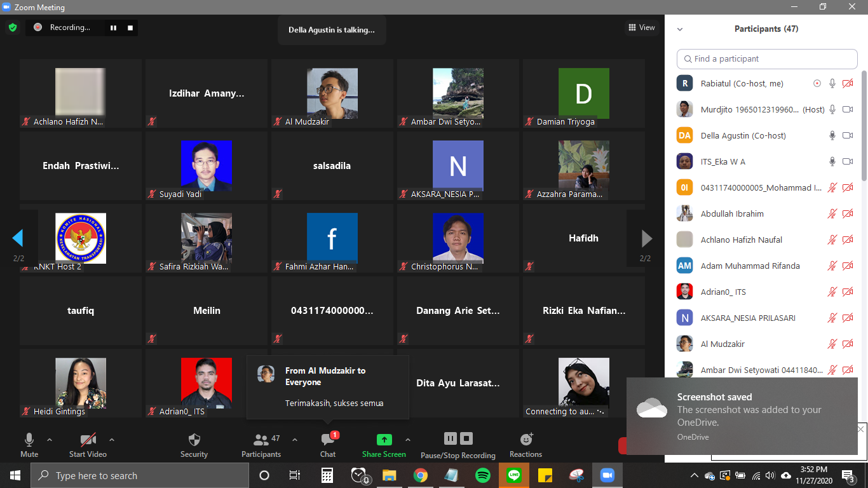Open the View layout menu
The width and height of the screenshot is (868, 488).
tap(641, 27)
